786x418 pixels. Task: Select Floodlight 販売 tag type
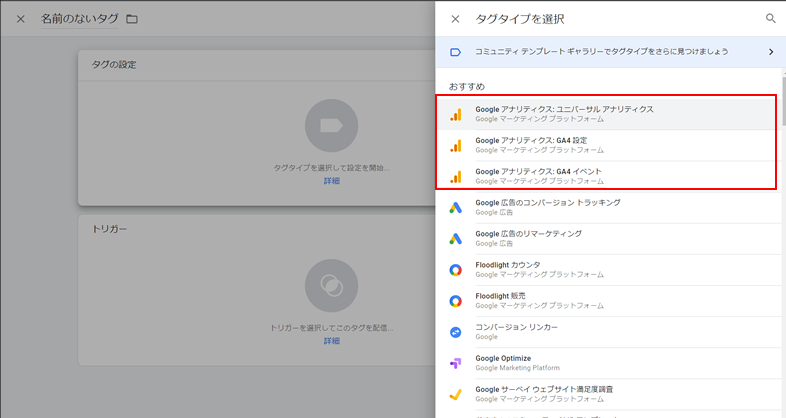pyautogui.click(x=608, y=301)
